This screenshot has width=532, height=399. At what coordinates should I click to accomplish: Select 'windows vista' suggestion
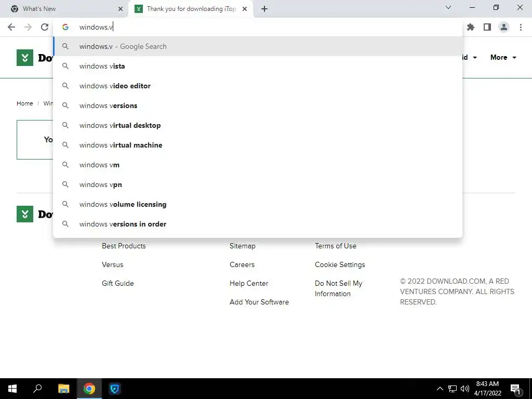(x=258, y=66)
